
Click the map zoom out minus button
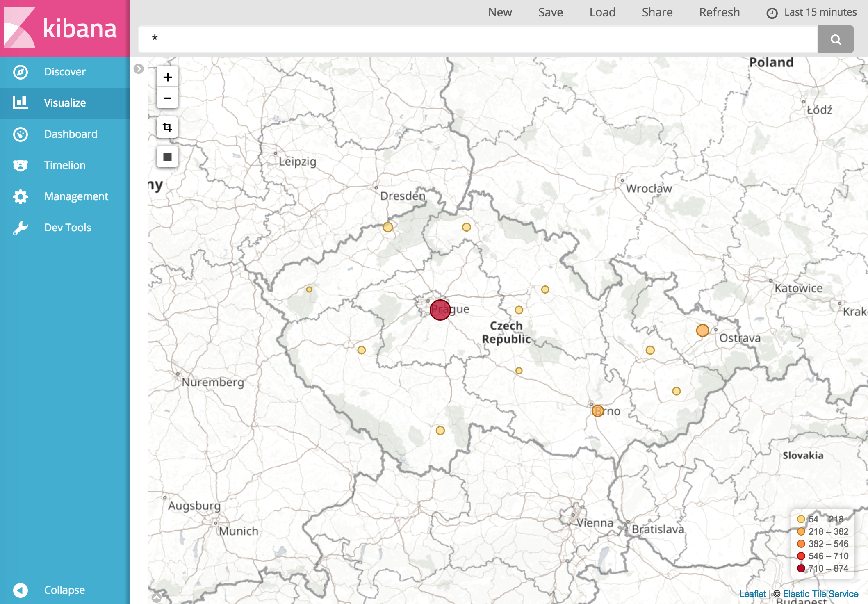(x=167, y=98)
